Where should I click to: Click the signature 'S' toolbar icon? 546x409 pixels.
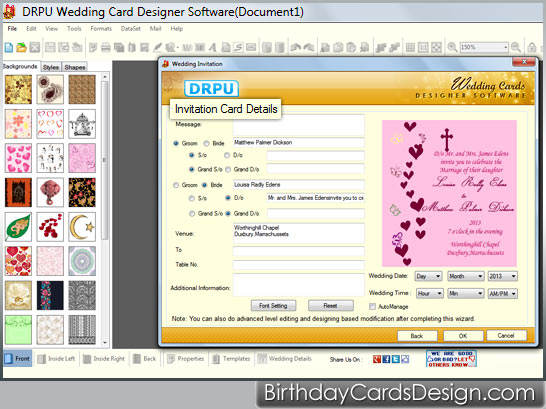(238, 47)
